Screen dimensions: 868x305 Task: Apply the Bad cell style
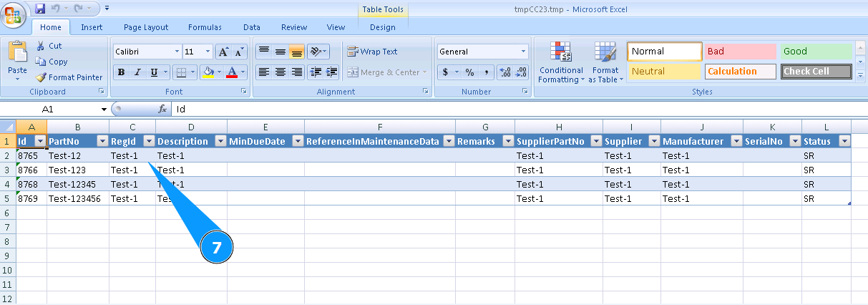click(741, 52)
